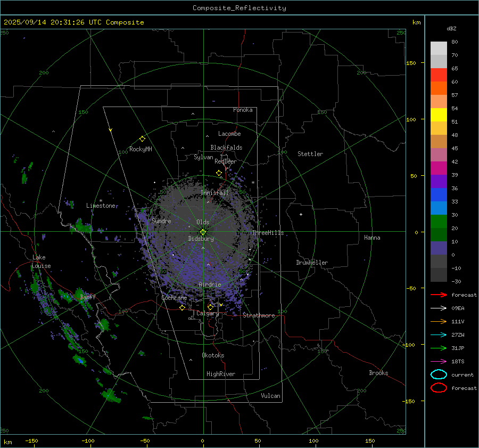The height and width of the screenshot is (448, 479).
Task: Pick the white 70 dBZ legend swatch
Action: (x=439, y=48)
